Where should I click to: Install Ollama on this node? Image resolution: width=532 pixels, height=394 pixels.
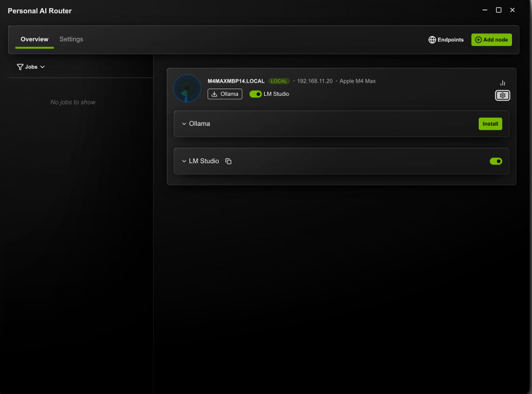click(x=490, y=124)
